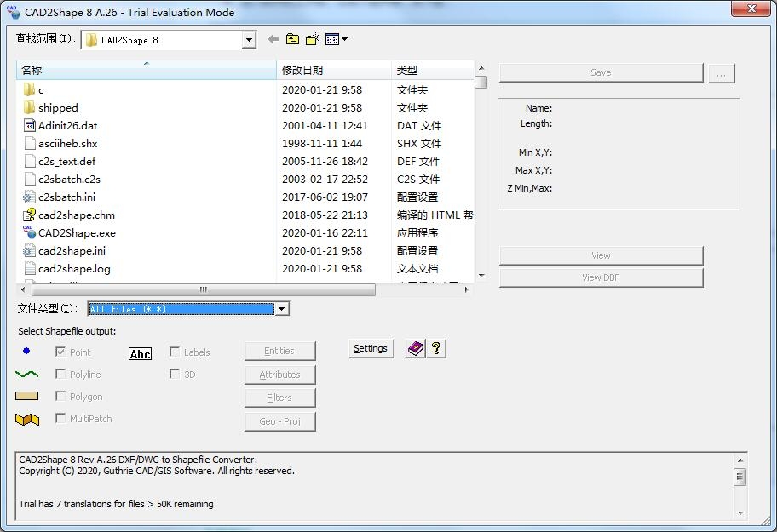Screen dimensions: 777x532
Task: Click the tan polygon shape icon
Action: (x=26, y=396)
